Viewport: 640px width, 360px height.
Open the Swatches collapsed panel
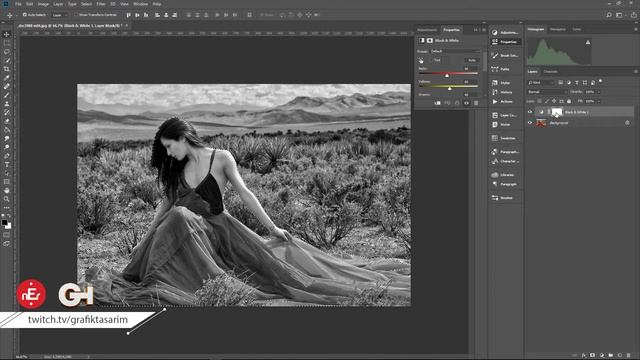pos(505,138)
